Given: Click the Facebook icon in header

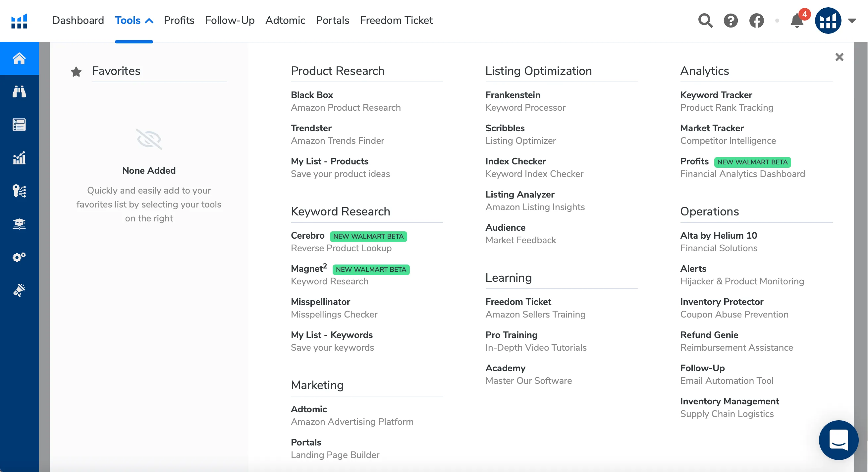Looking at the screenshot, I should (x=756, y=21).
